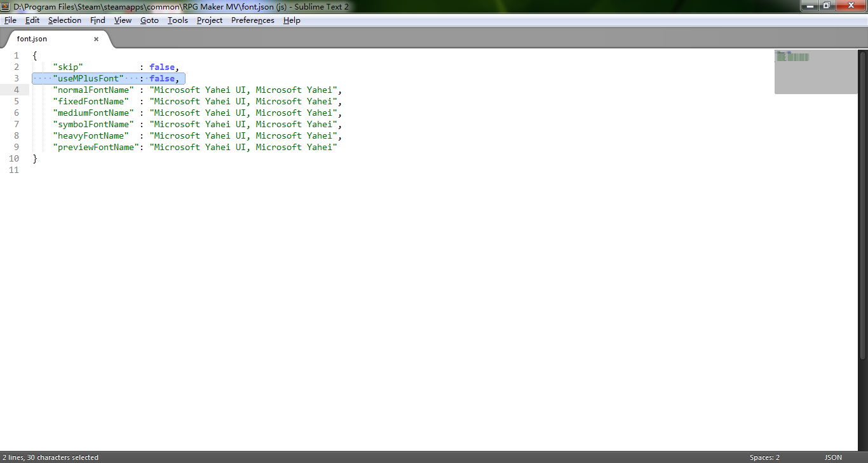The width and height of the screenshot is (868, 463).
Task: Click status text "2 lines, 30 characters selected"
Action: [x=51, y=457]
